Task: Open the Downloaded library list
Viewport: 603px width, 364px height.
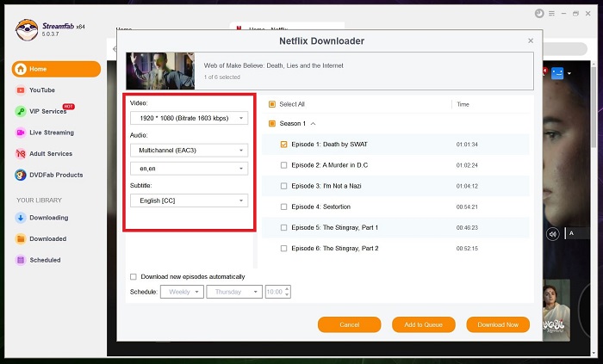Action: [x=47, y=239]
